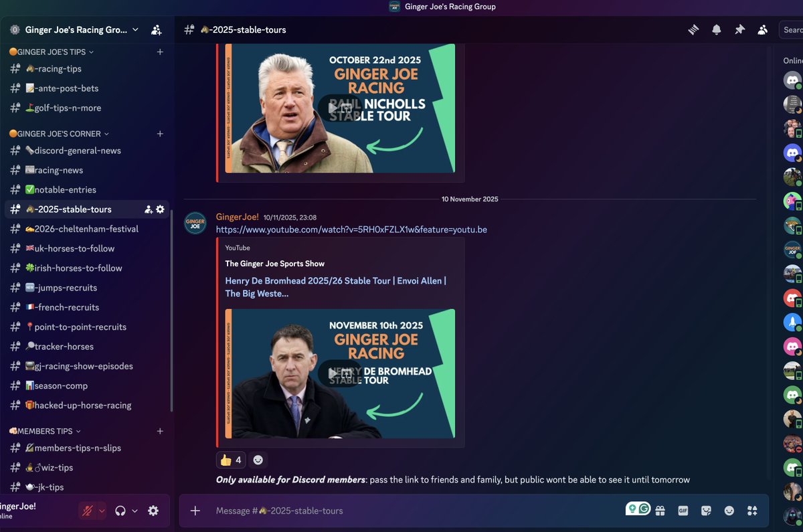Create channel in GINGER JOE'S TIPS
This screenshot has width=803, height=532.
(x=160, y=52)
